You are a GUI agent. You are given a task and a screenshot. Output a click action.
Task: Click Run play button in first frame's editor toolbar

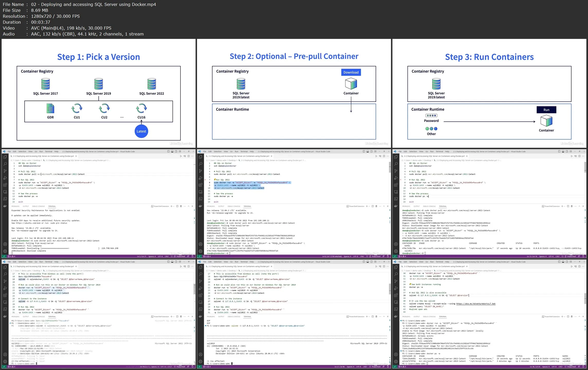(x=181, y=156)
